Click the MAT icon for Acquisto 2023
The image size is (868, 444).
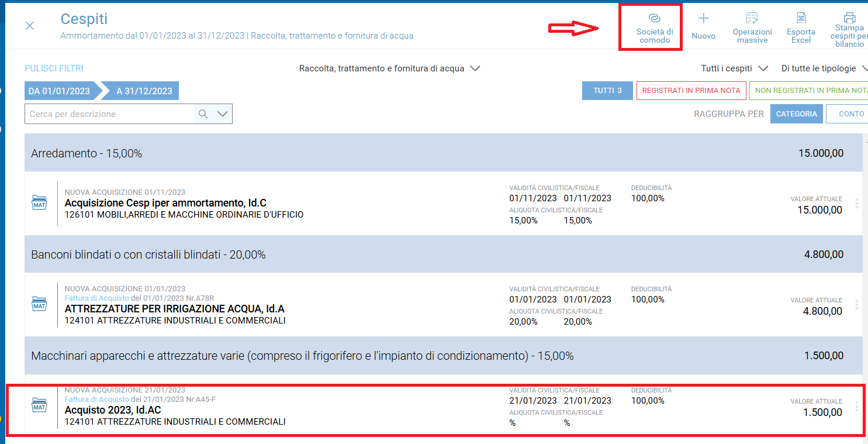(x=39, y=405)
